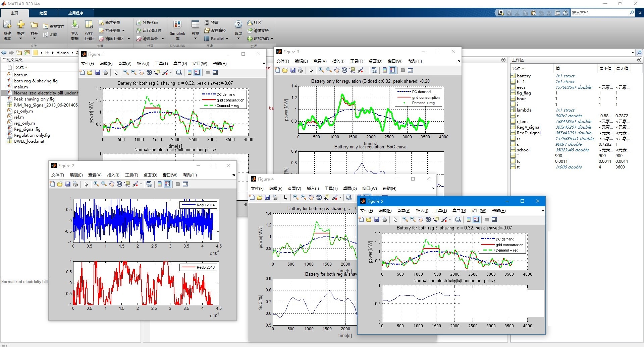This screenshot has width=644, height=347.
Task: Click Open file icon in Figure 3 toolbar
Action: click(285, 70)
